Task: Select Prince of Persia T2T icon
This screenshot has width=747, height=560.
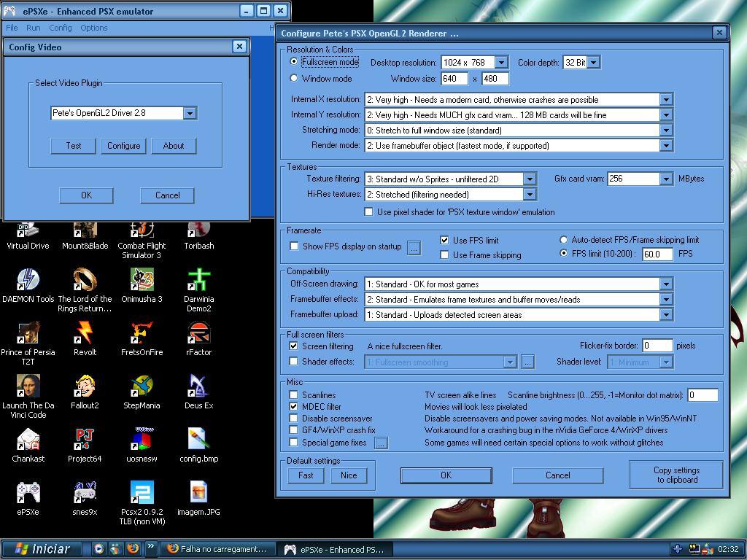Action: (28, 343)
